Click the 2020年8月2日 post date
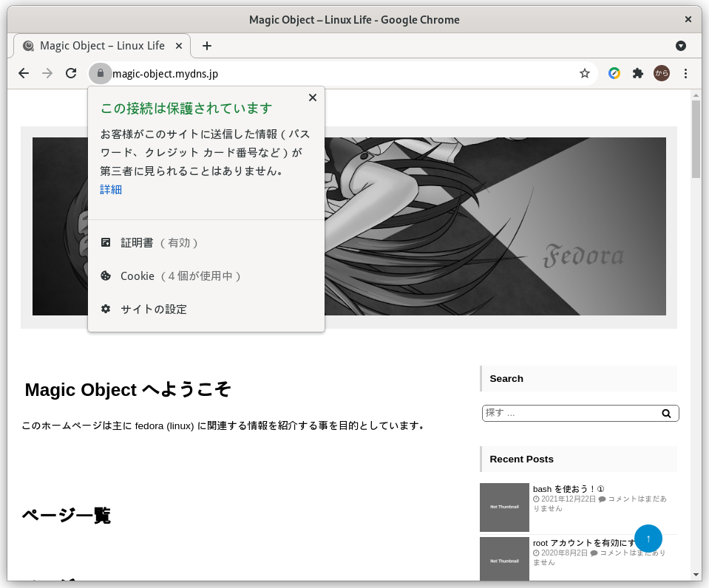 (564, 553)
